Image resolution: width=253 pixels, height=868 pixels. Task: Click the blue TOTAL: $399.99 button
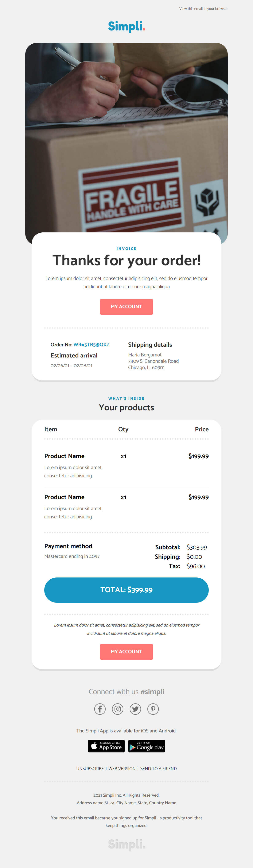[x=126, y=590]
